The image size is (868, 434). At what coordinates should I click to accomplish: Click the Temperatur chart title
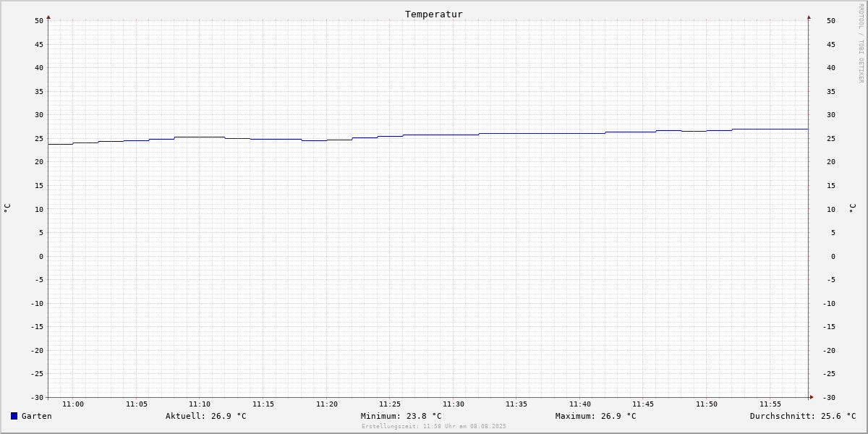tap(434, 14)
